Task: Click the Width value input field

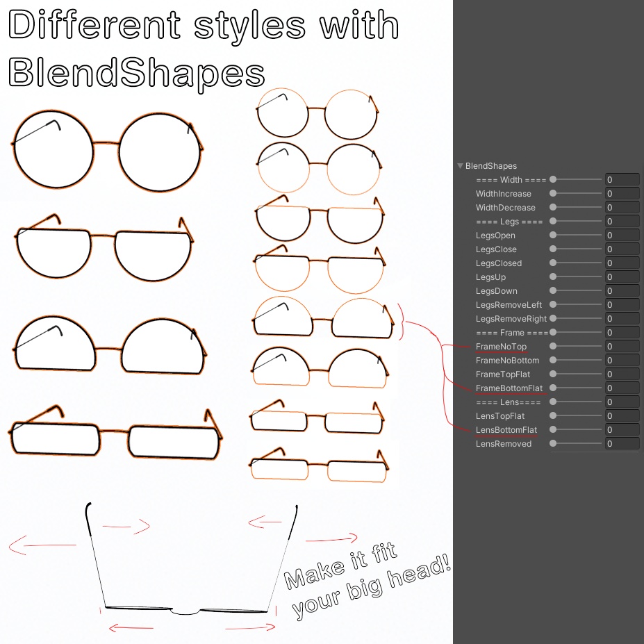Action: [622, 179]
